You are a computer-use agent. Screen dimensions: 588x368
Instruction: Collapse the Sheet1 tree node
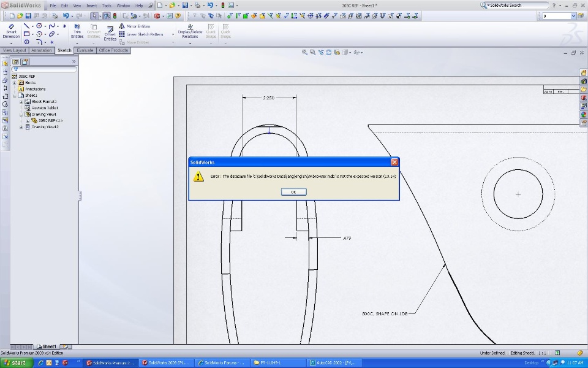pos(14,96)
